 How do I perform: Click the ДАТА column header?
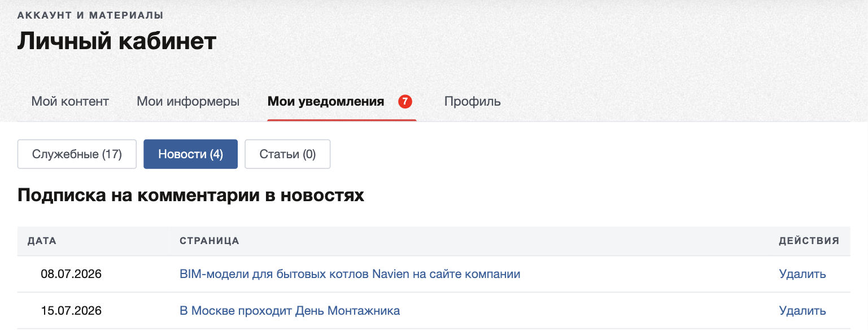[x=42, y=241]
